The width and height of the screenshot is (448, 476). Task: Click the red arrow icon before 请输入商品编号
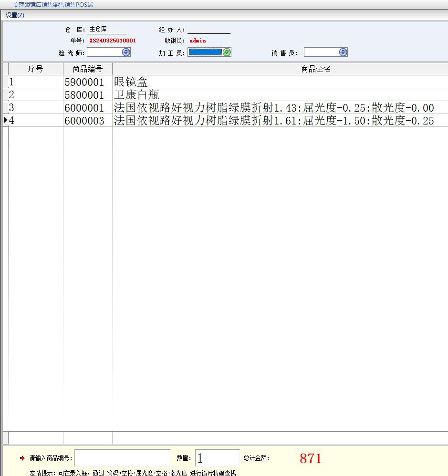point(22,458)
